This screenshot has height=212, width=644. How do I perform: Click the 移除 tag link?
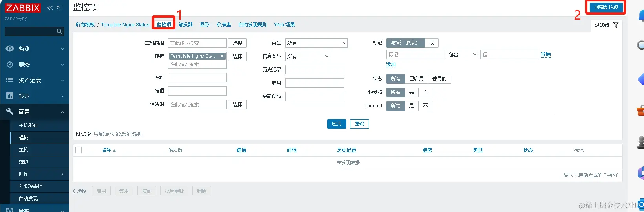point(546,54)
